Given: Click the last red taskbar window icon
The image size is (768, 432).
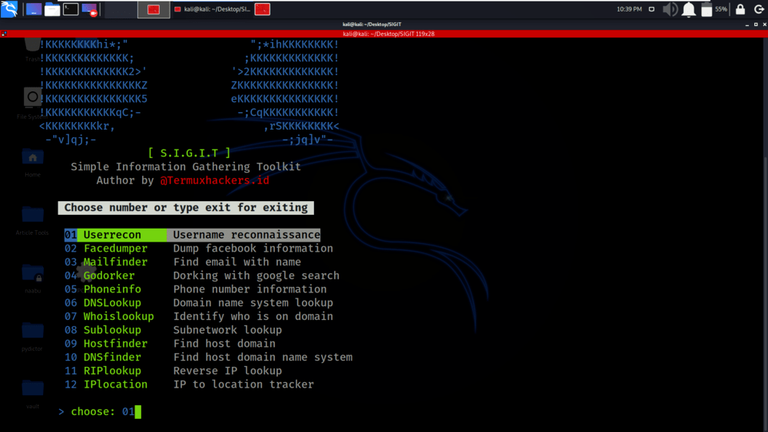Looking at the screenshot, I should coord(262,9).
